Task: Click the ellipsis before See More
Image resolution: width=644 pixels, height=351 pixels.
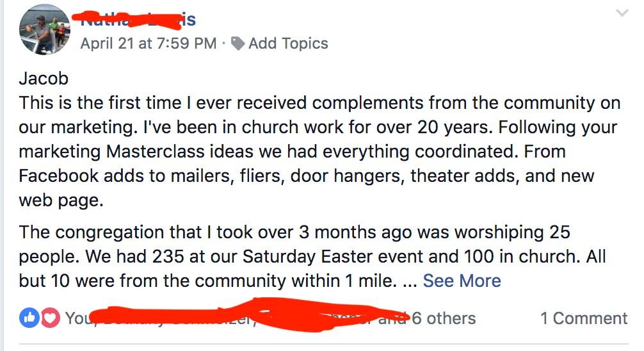Action: click(x=408, y=281)
